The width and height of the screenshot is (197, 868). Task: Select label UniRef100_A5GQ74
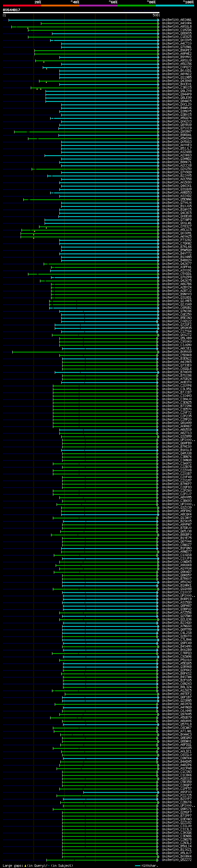click(176, 118)
